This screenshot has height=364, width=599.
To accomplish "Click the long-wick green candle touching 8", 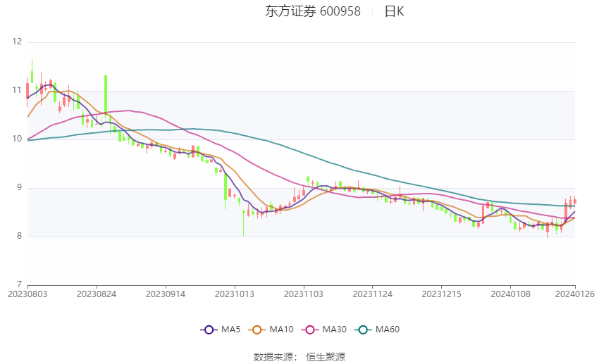I will pos(243,223).
